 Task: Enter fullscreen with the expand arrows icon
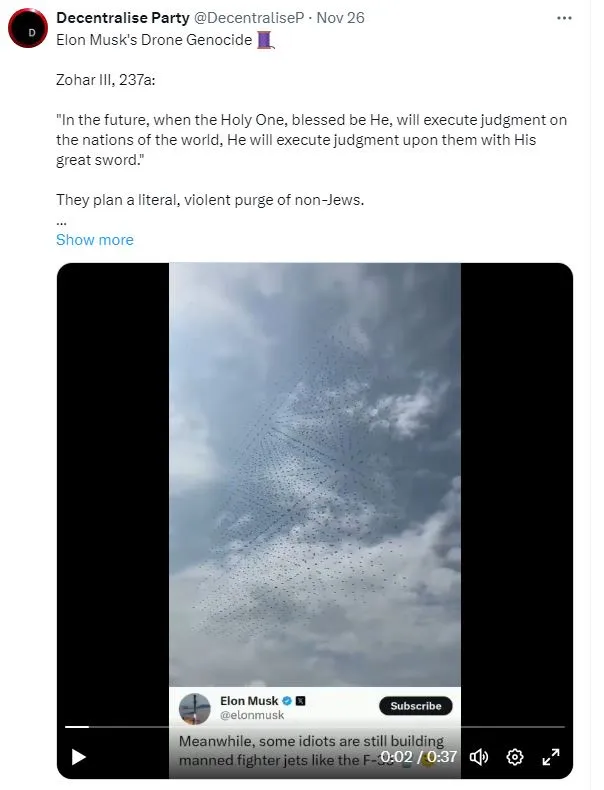pyautogui.click(x=551, y=757)
